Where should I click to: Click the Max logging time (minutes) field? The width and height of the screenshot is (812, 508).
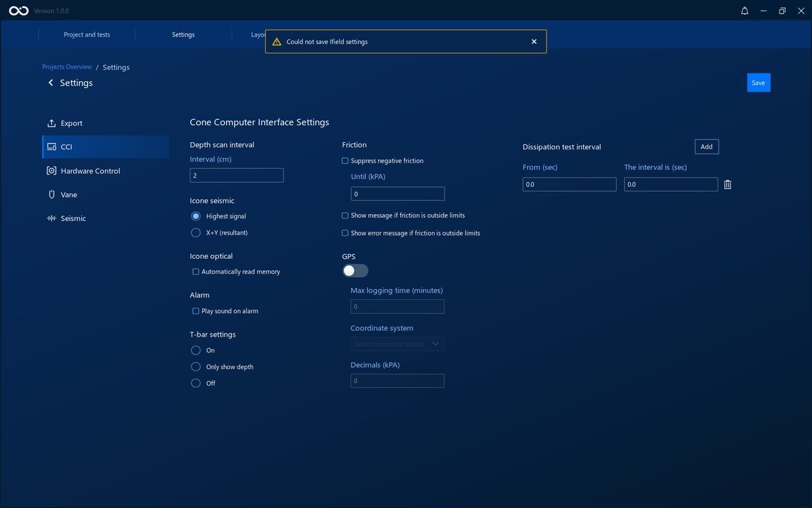pyautogui.click(x=397, y=306)
